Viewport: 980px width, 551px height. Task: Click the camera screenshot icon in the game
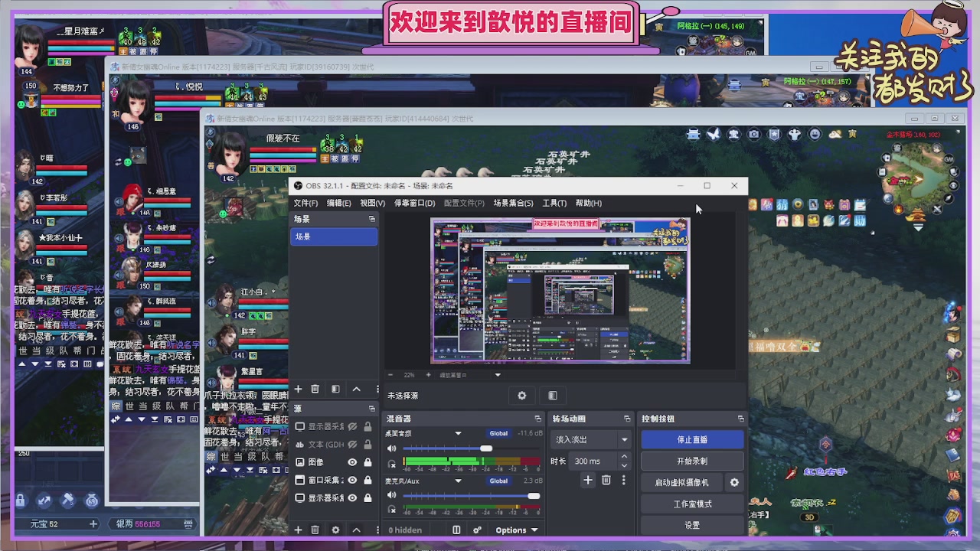754,135
